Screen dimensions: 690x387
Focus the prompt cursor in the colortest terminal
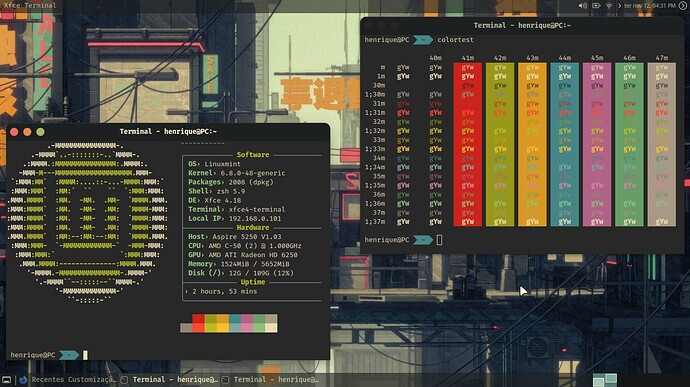[439, 240]
